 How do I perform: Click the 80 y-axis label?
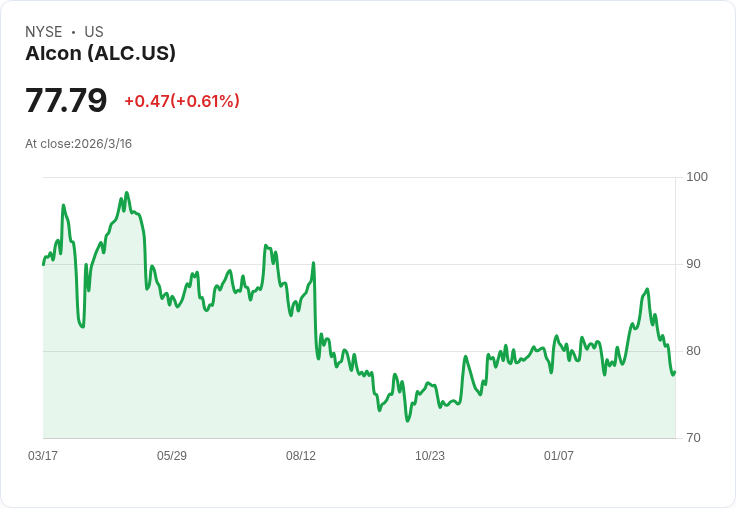click(x=693, y=351)
